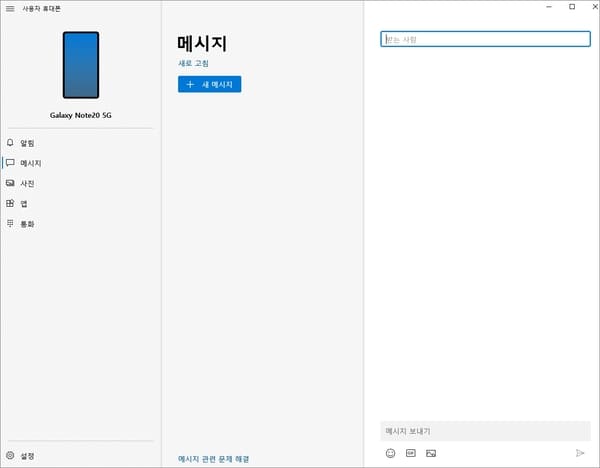Click the apps grid icon
The image size is (600, 468).
(10, 203)
